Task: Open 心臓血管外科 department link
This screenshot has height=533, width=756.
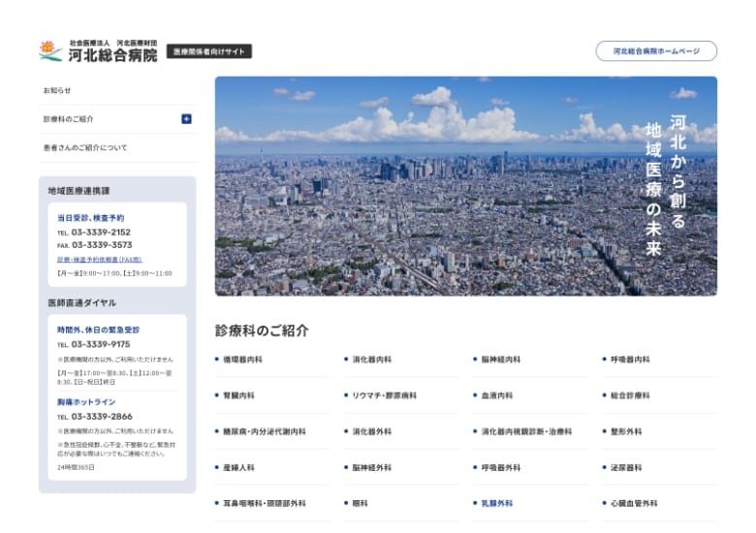Action: click(x=634, y=504)
